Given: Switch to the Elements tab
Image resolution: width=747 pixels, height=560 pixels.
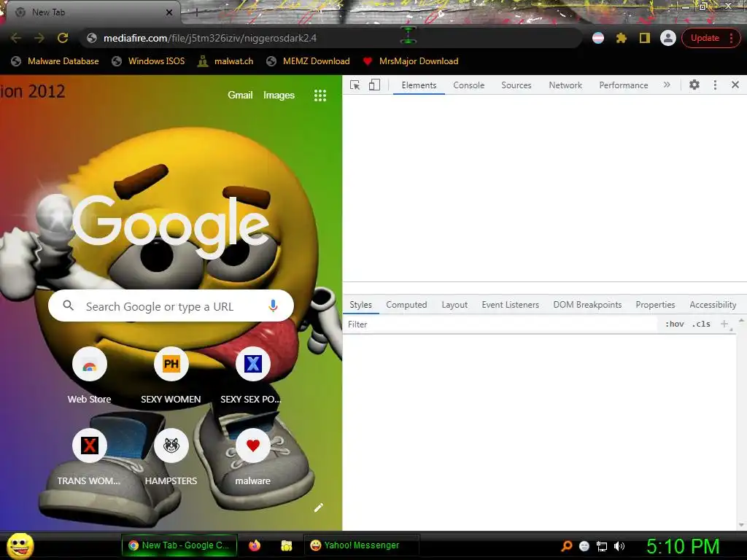Looking at the screenshot, I should (x=419, y=85).
